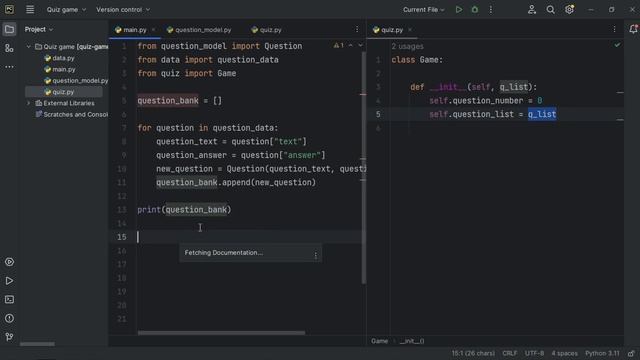640x360 pixels.
Task: Close the main.py tab
Action: coord(153,30)
